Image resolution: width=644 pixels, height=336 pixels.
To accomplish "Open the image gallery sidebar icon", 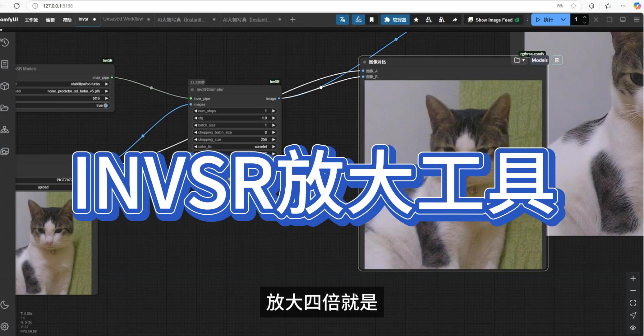I will 5,152.
